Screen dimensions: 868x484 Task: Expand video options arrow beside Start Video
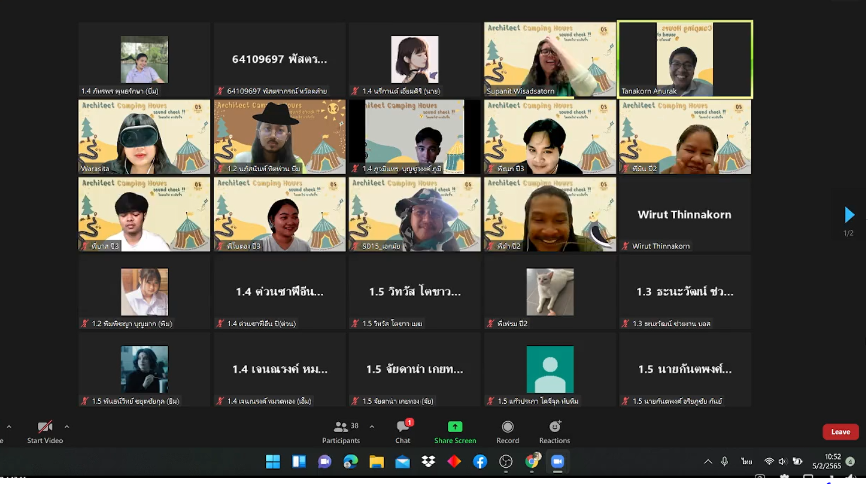pyautogui.click(x=66, y=427)
